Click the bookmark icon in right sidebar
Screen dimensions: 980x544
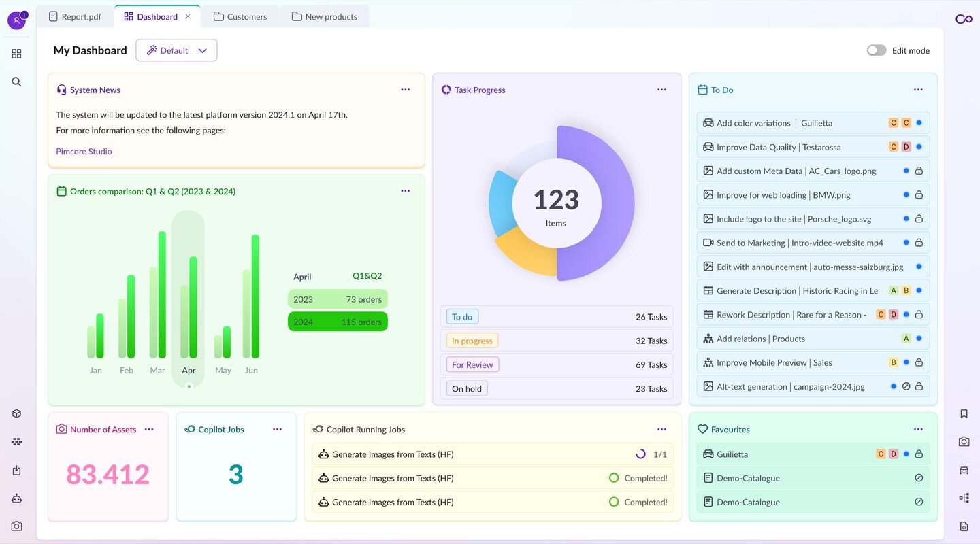coord(964,413)
